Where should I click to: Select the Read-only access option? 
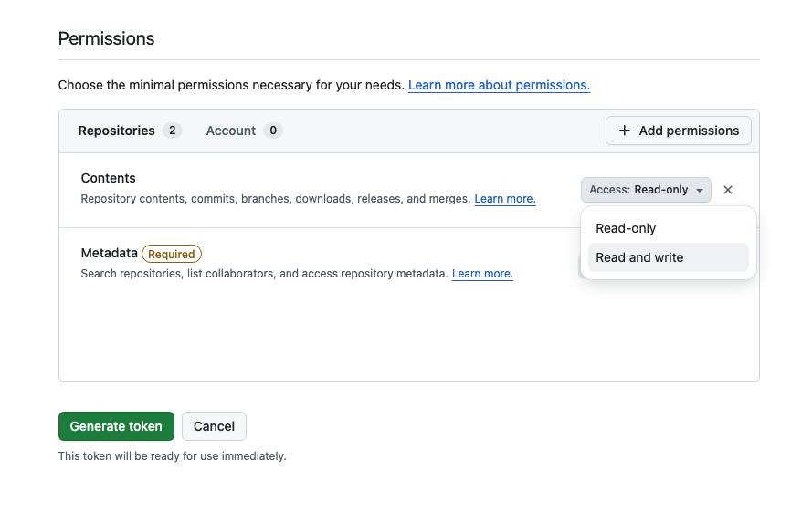(x=626, y=228)
